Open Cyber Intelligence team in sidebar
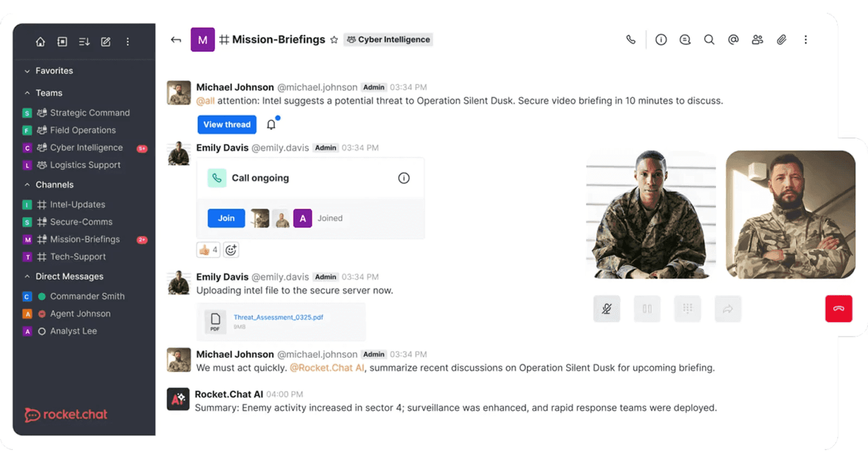 click(84, 148)
